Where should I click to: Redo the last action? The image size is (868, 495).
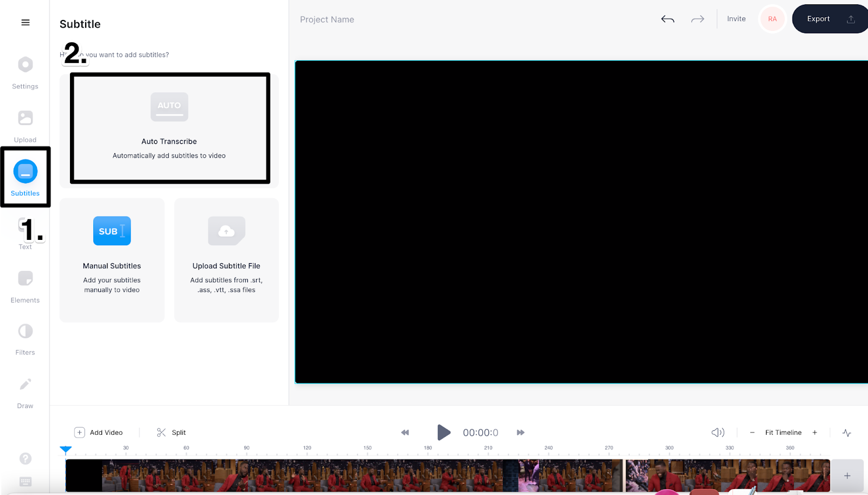coord(698,19)
